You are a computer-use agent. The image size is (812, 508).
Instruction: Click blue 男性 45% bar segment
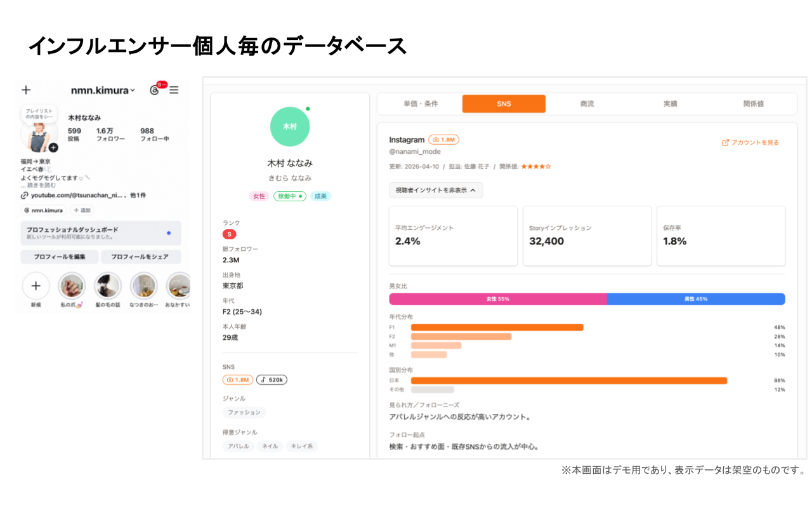(696, 299)
